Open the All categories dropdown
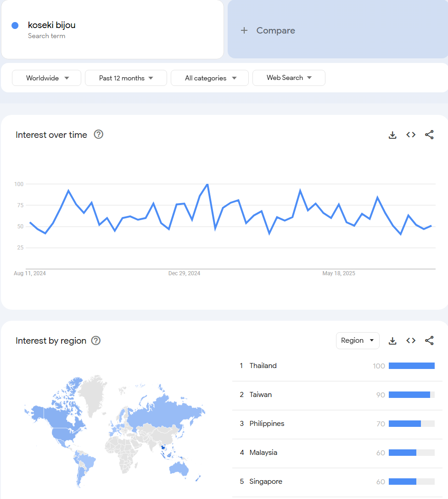 point(209,78)
